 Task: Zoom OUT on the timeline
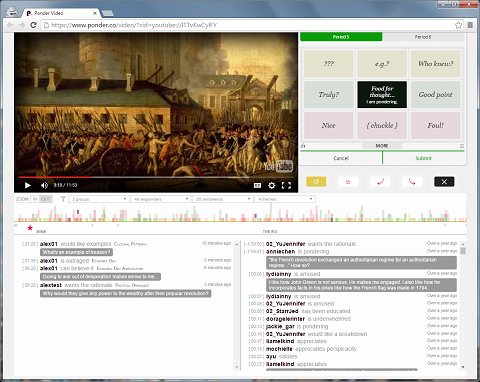point(45,199)
